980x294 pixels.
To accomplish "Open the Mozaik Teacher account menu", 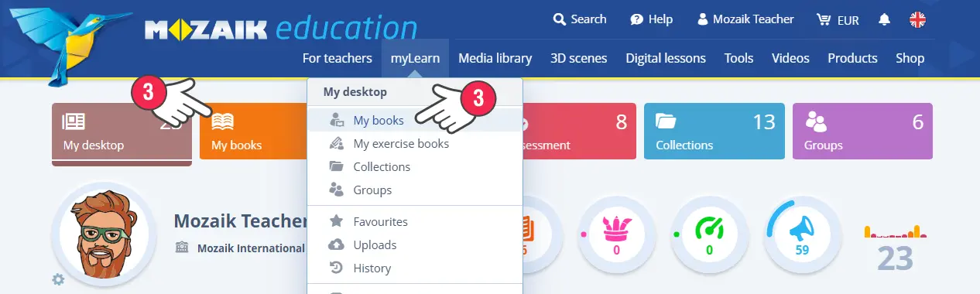I will pos(745,19).
